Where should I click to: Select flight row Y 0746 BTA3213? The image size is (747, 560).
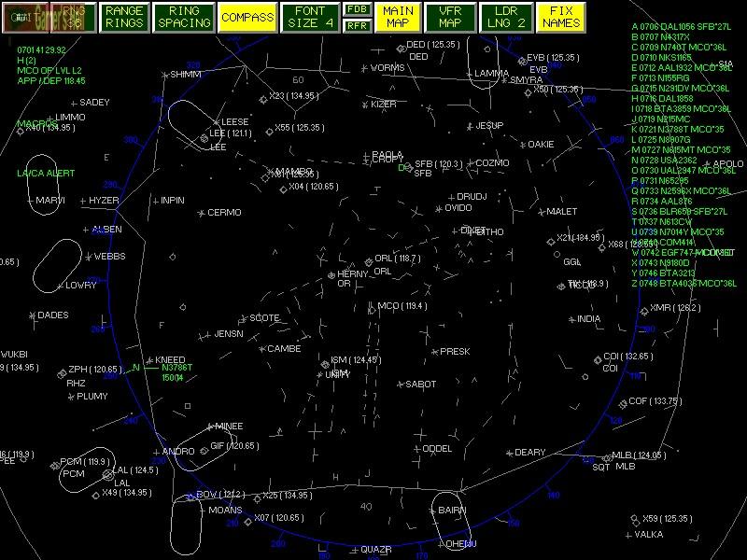click(663, 273)
